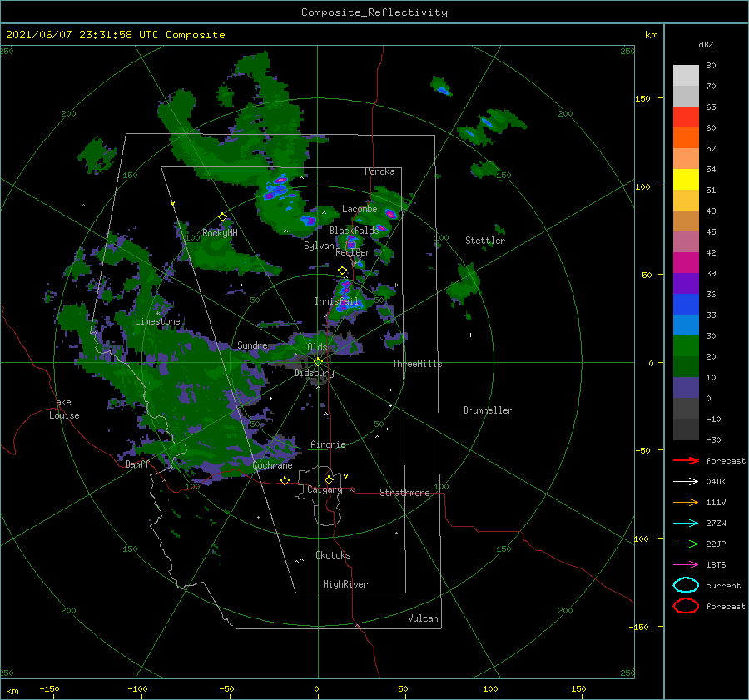Click the yellow diamond marker above Calgary
Screen dimensions: 749x700
tap(329, 479)
